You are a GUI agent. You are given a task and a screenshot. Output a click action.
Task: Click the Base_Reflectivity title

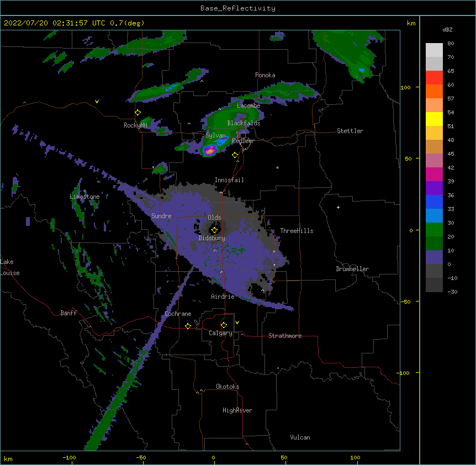point(238,8)
